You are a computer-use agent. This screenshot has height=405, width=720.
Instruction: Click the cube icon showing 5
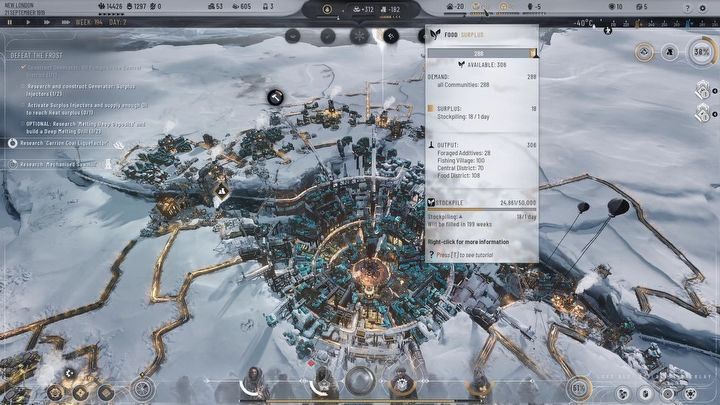[641, 6]
